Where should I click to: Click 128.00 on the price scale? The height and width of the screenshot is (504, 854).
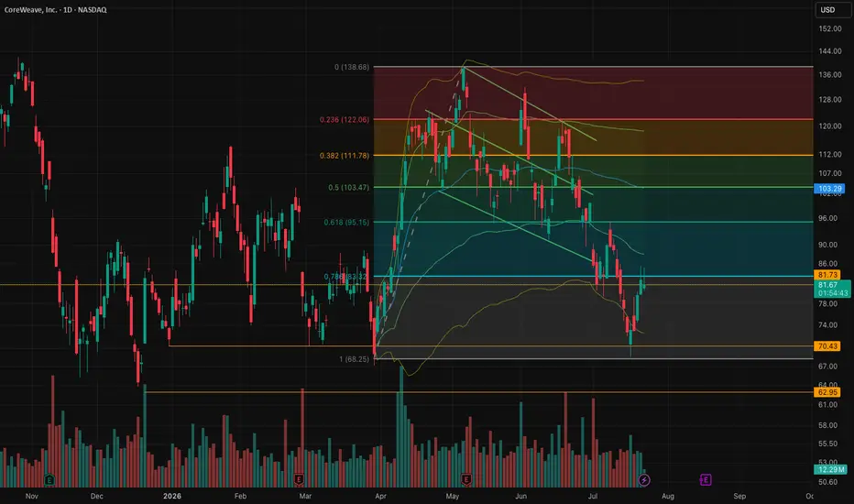830,100
